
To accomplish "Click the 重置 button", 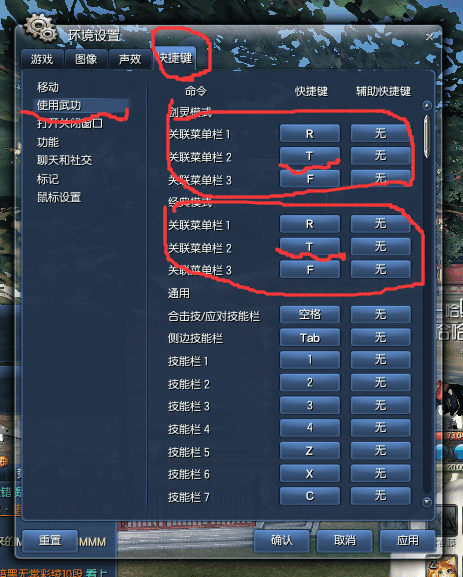I will pyautogui.click(x=50, y=541).
